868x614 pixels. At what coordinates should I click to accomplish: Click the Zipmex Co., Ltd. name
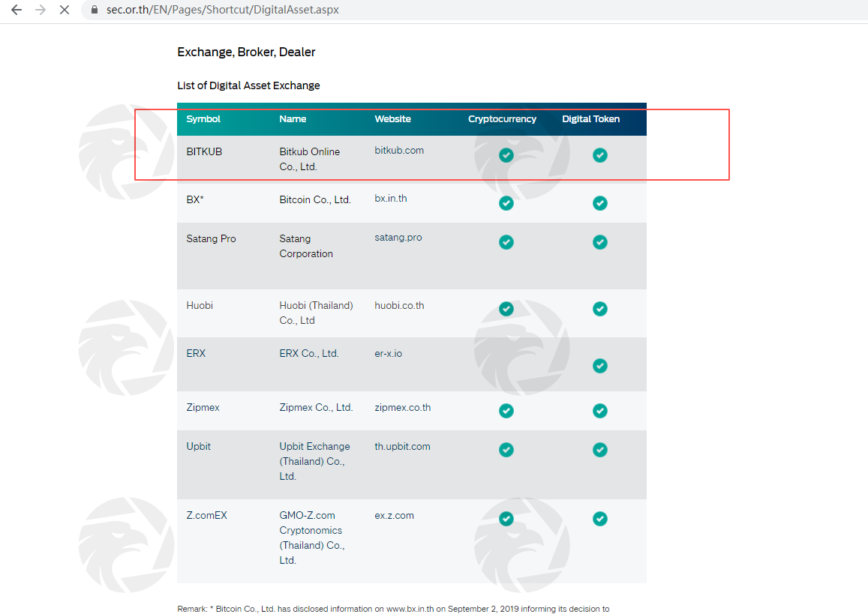pyautogui.click(x=316, y=408)
